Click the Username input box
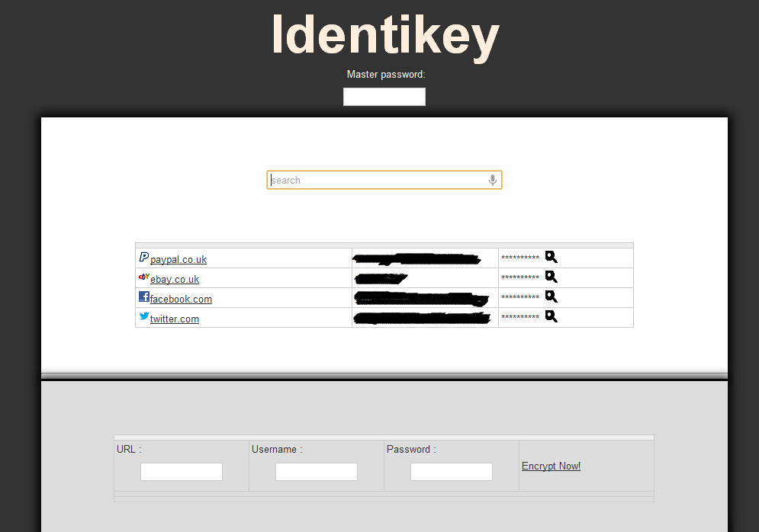Screen dimensions: 759x532 pos(317,472)
